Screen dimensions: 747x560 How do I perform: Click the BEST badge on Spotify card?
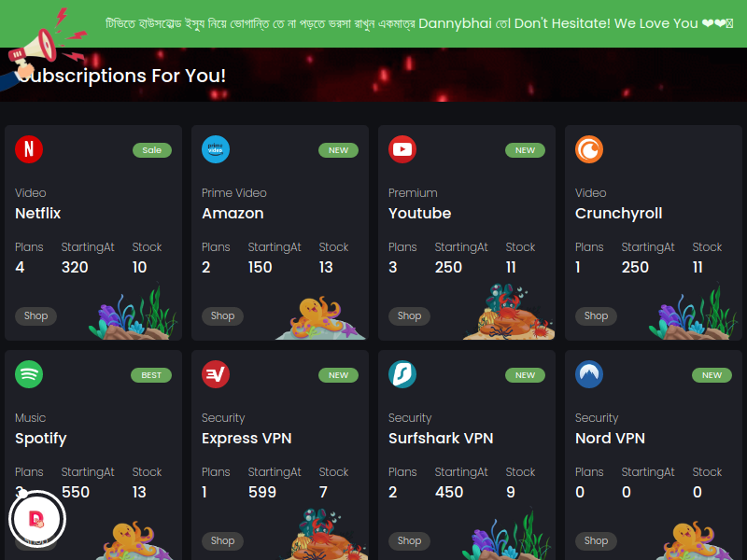pyautogui.click(x=151, y=375)
